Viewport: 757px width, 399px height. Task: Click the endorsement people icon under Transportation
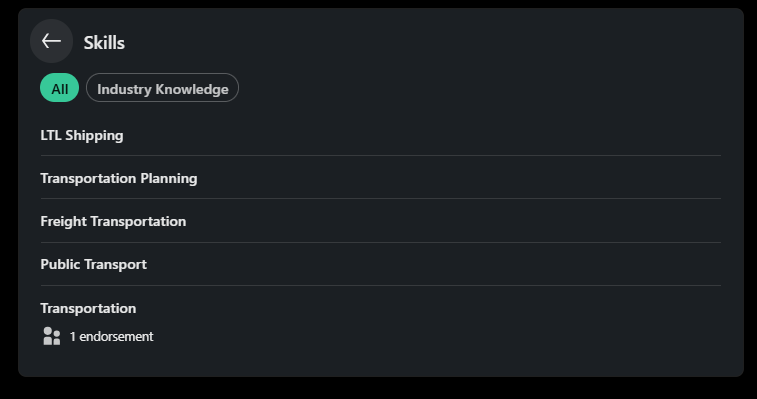pyautogui.click(x=52, y=336)
